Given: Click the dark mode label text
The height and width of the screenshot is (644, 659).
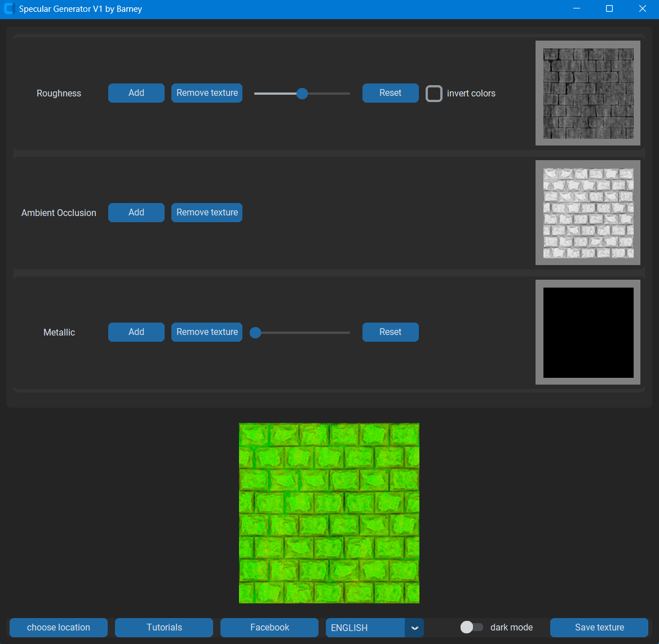Looking at the screenshot, I should [511, 627].
